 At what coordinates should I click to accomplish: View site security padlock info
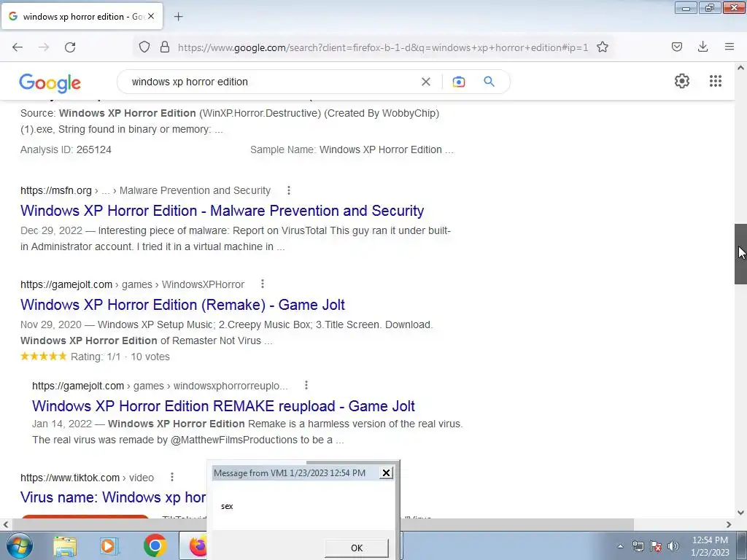coord(165,47)
